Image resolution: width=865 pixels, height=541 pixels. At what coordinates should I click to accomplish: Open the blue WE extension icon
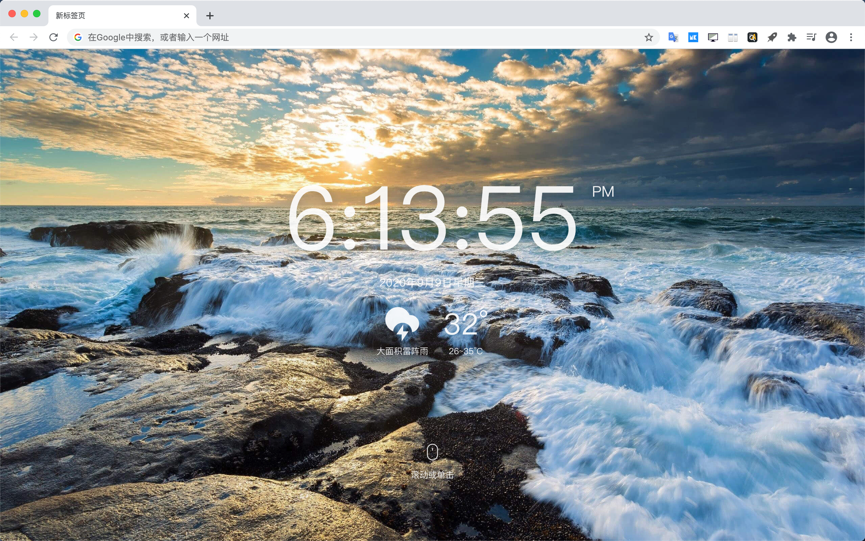[693, 38]
